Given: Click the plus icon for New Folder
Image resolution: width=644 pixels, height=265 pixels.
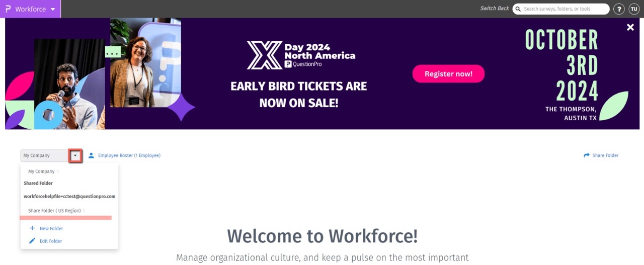Looking at the screenshot, I should click(x=32, y=228).
